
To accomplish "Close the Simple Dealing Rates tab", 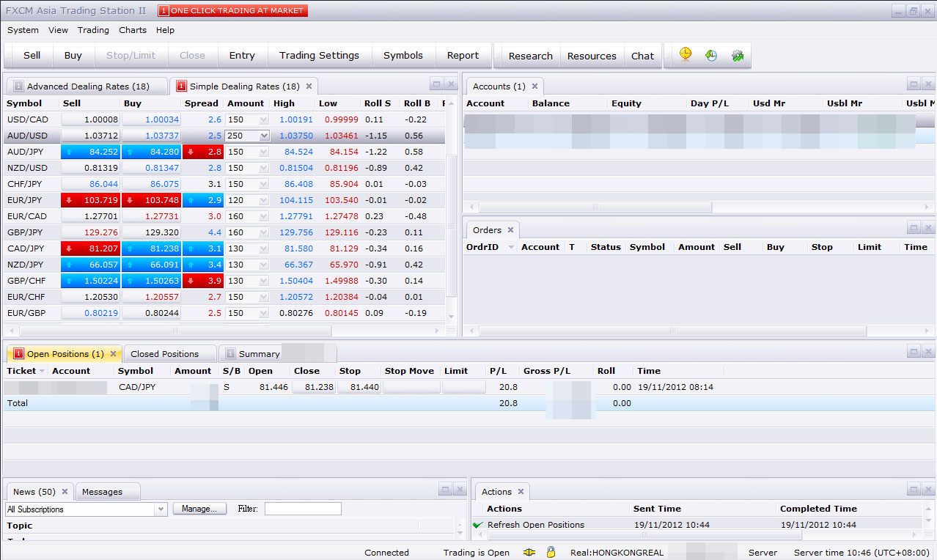I will pos(309,86).
